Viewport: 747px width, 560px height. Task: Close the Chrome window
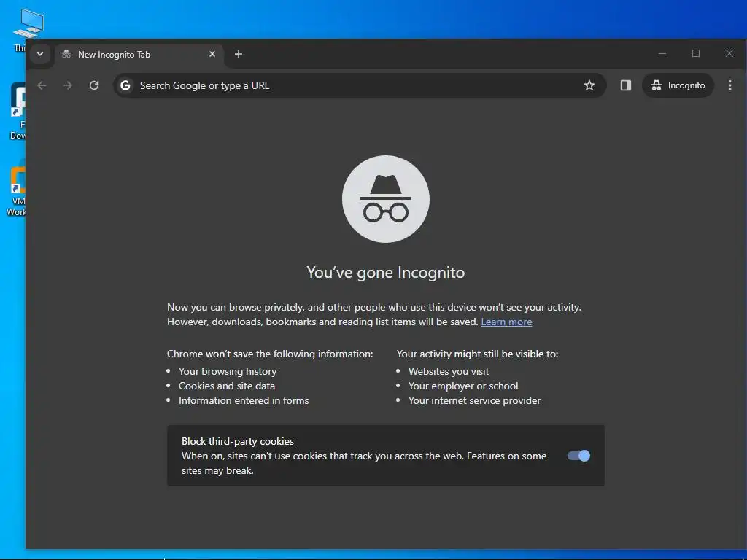[x=729, y=53]
